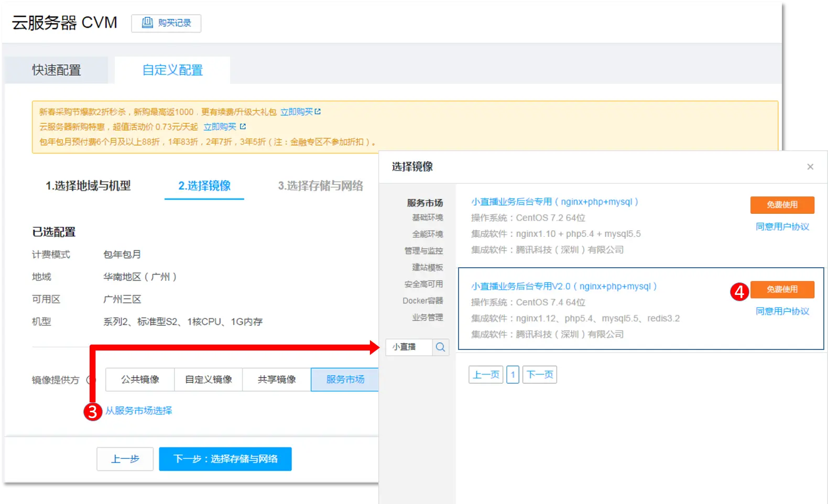
Task: Click the external link icon after second 立即购买
Action: pos(243,126)
